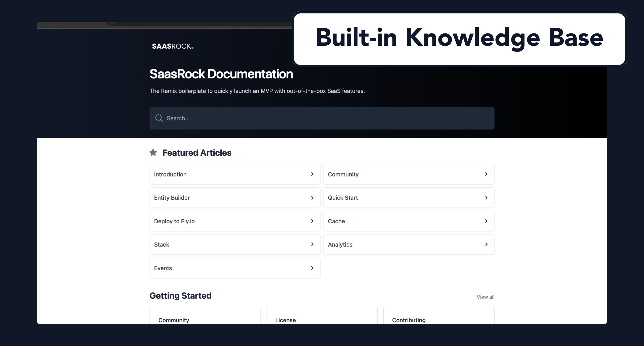
Task: Click the Entity Builder row arrow
Action: tap(312, 198)
